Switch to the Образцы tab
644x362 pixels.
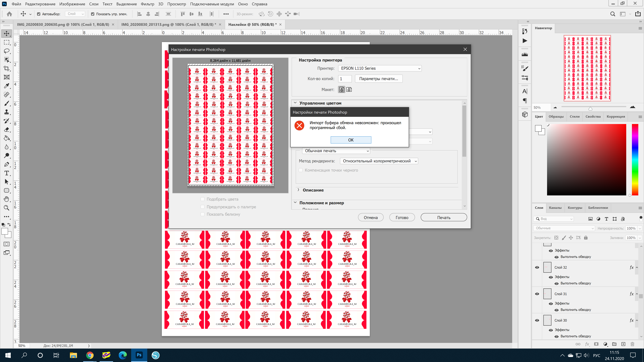click(x=556, y=116)
